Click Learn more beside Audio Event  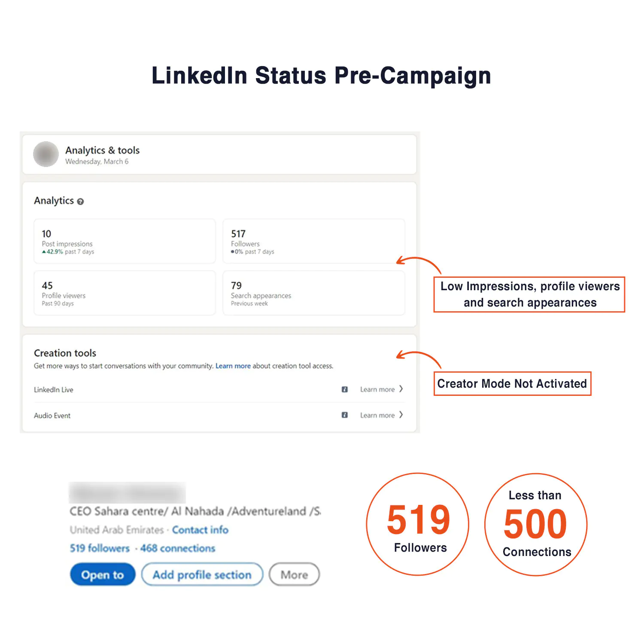(x=377, y=415)
